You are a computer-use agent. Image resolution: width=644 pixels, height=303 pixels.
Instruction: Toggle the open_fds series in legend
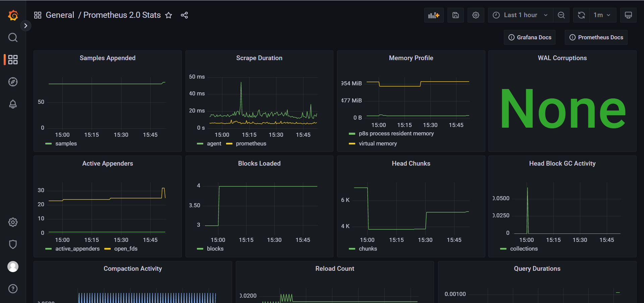click(126, 249)
